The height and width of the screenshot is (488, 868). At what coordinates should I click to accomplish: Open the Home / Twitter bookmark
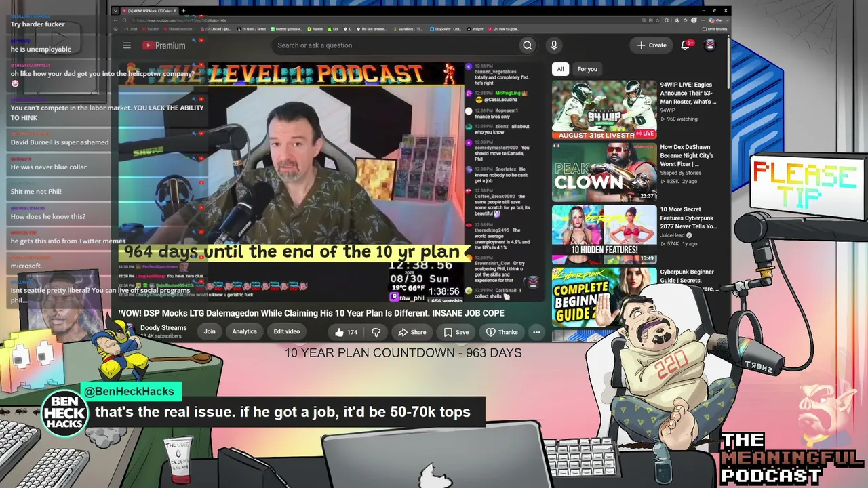coord(252,29)
